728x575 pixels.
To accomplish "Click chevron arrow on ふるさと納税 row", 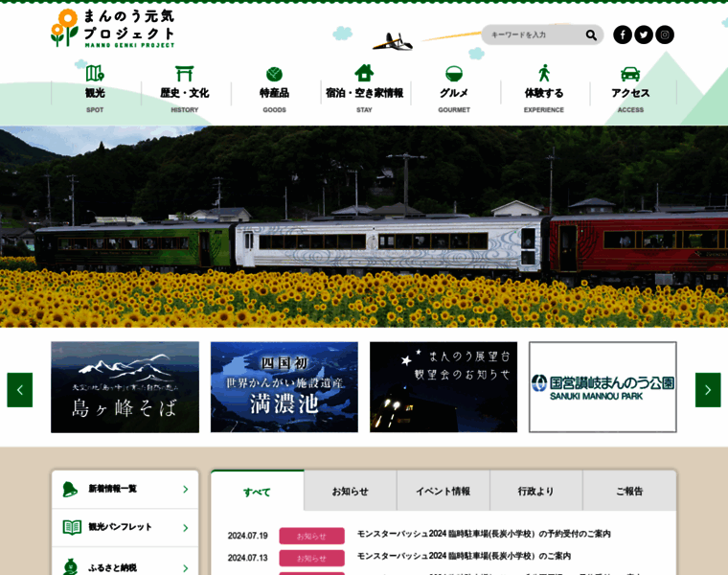I will click(186, 568).
